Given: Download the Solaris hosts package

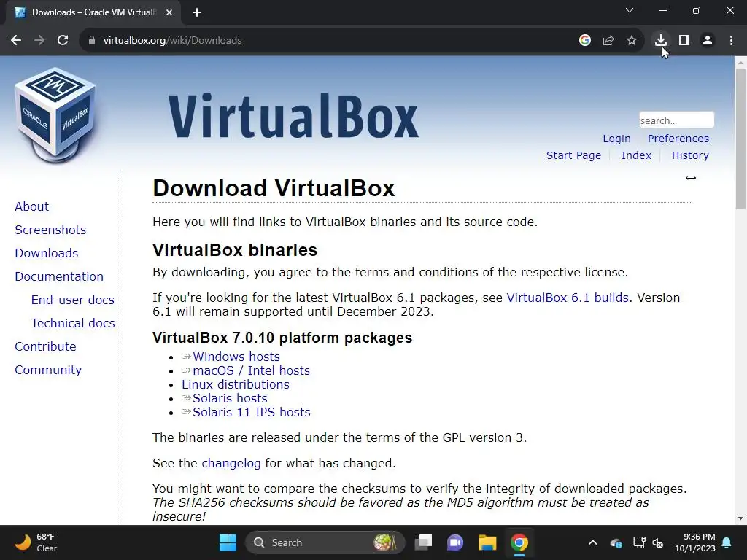Looking at the screenshot, I should click(x=230, y=398).
